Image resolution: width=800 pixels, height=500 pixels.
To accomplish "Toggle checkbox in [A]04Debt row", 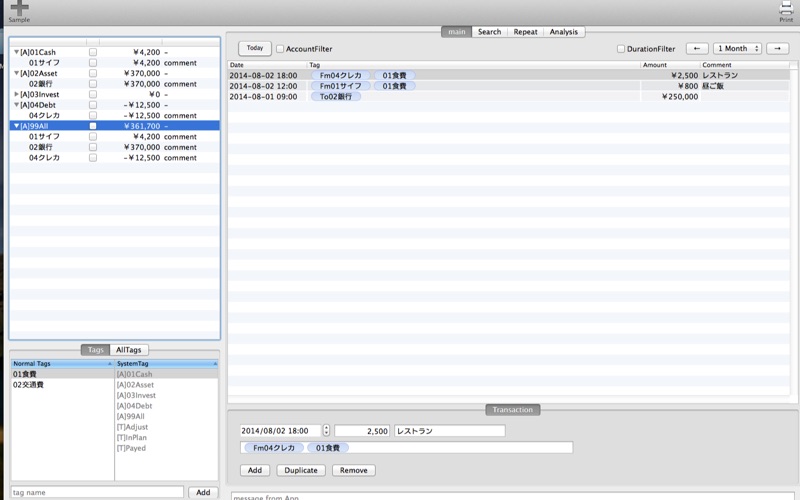I will click(93, 105).
